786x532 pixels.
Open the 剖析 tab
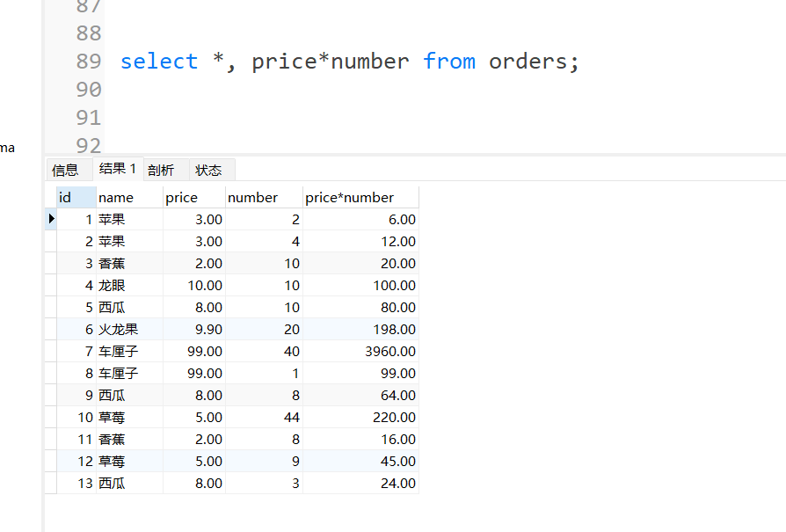[x=161, y=171]
